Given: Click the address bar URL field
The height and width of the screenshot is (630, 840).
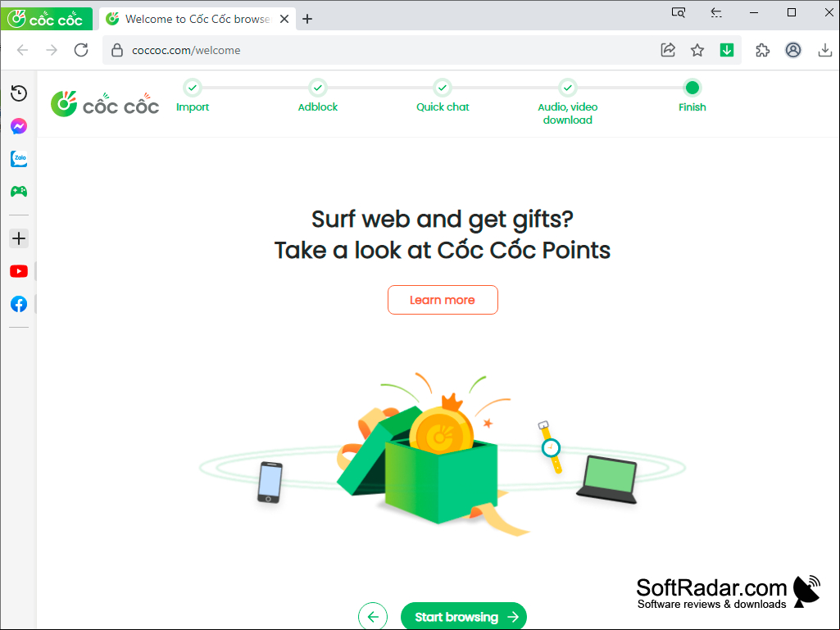Looking at the screenshot, I should pyautogui.click(x=375, y=50).
